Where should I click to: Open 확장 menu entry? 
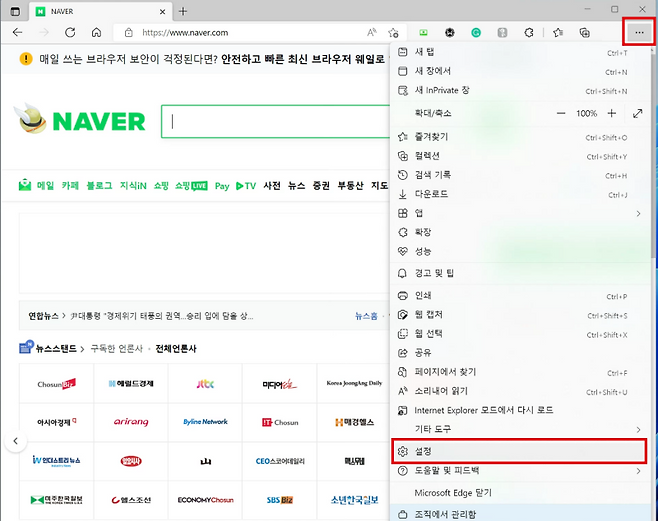coord(520,232)
